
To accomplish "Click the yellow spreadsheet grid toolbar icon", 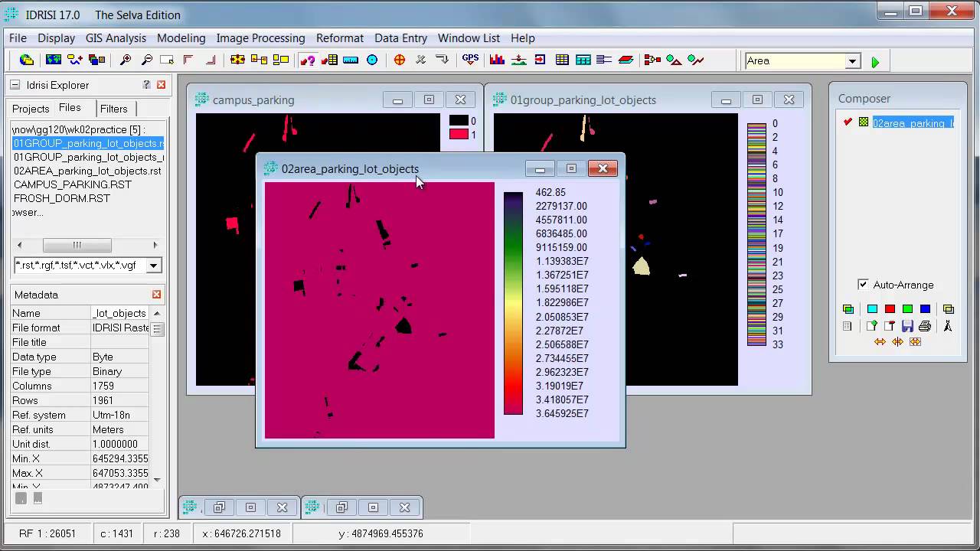I will [562, 60].
